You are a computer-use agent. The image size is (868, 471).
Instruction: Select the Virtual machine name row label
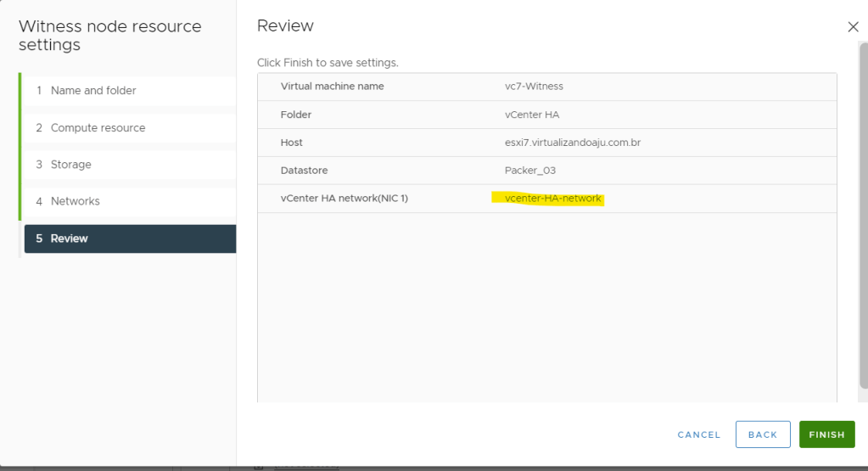(x=332, y=87)
